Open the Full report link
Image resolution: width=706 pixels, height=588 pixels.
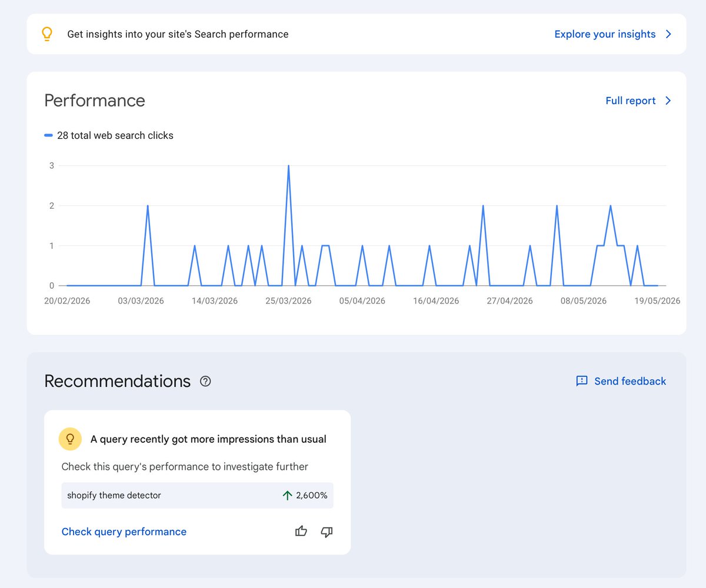click(x=630, y=101)
